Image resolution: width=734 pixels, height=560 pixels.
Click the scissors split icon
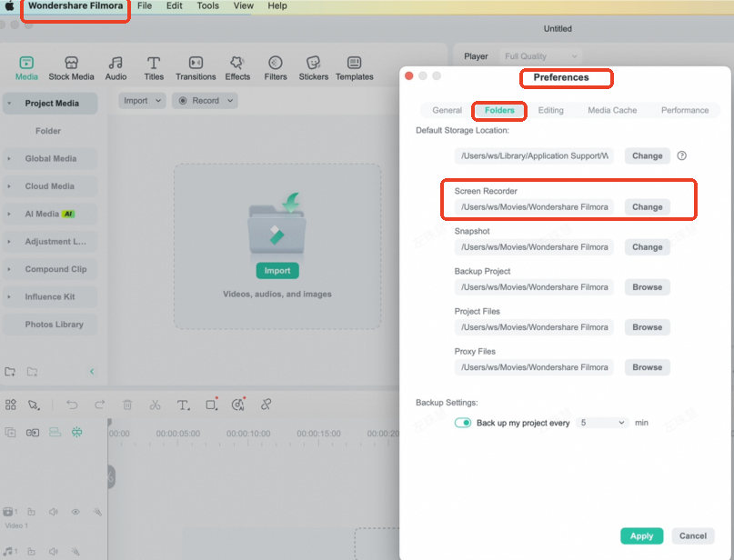(x=155, y=405)
